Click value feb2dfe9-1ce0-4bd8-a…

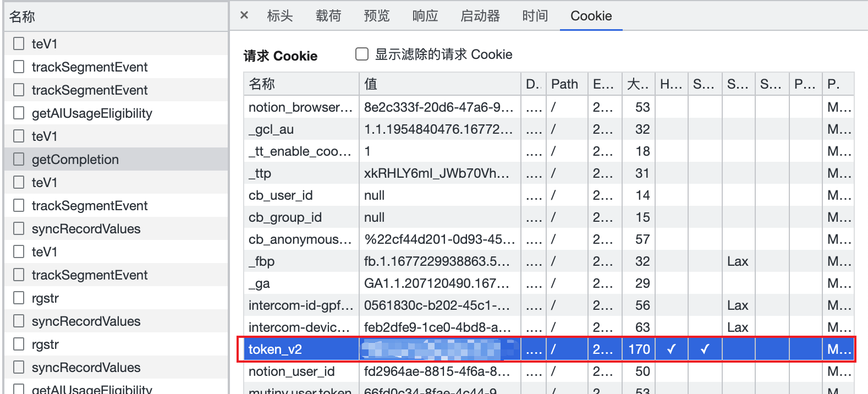(437, 327)
